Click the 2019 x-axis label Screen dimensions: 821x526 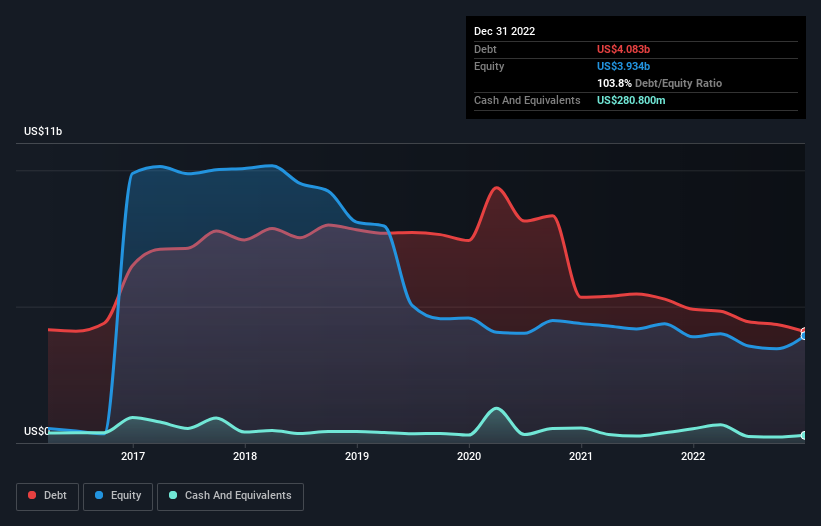pos(357,456)
